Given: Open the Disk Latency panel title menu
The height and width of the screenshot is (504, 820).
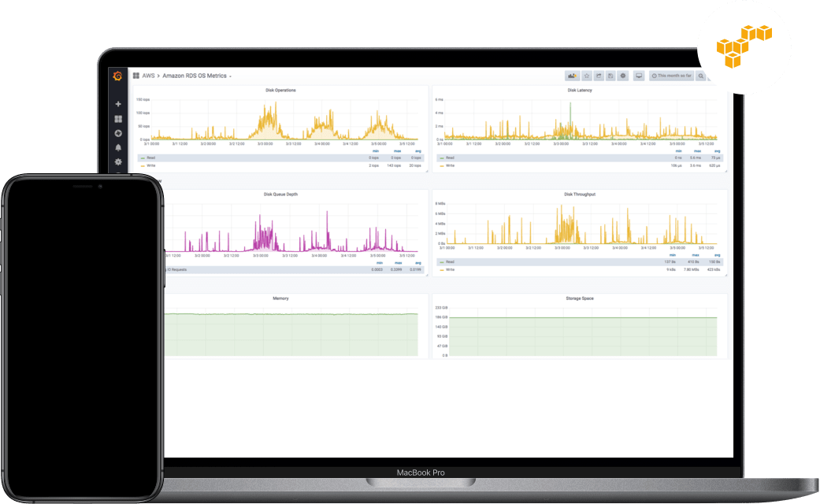Looking at the screenshot, I should (x=580, y=91).
